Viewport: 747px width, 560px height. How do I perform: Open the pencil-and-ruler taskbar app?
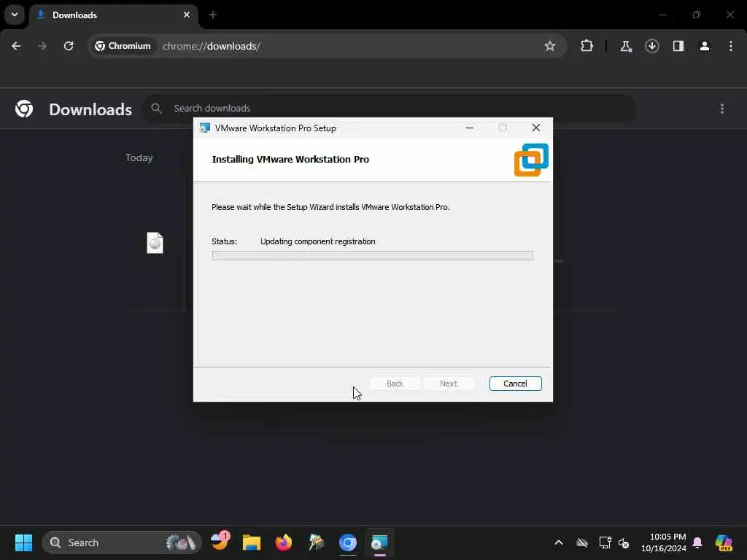point(316,542)
